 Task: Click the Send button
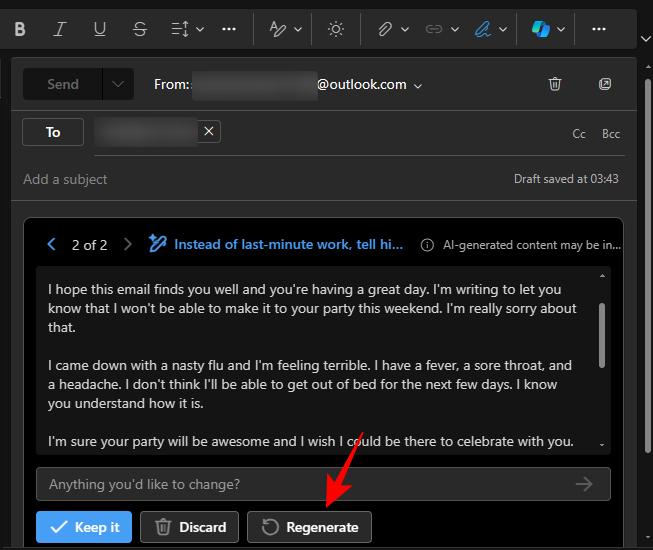62,84
